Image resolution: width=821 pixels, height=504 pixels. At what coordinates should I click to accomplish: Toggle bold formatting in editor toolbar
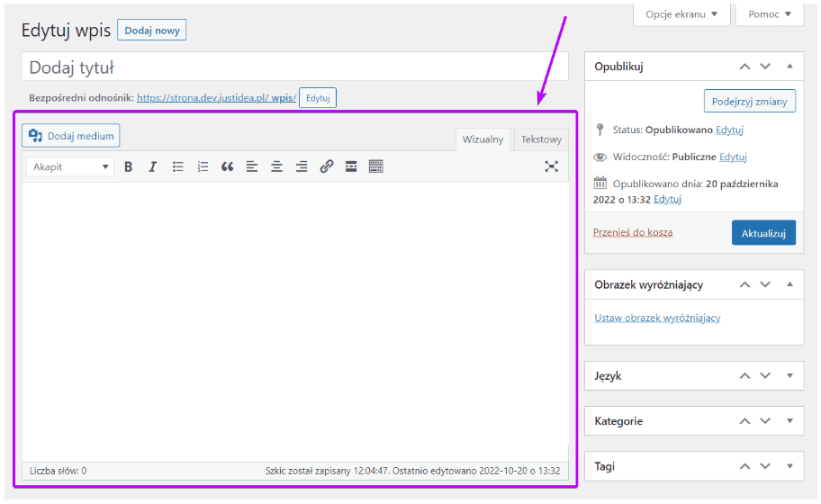[129, 166]
